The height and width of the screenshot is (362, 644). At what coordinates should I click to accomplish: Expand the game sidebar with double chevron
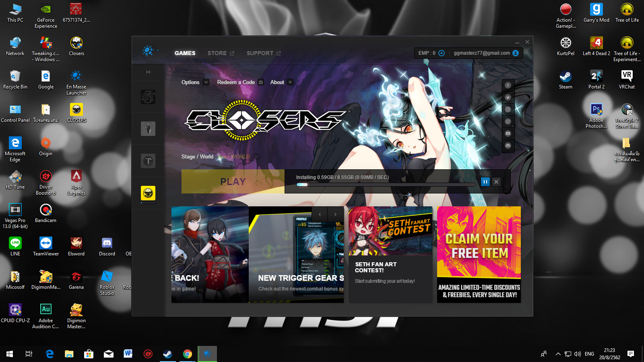tap(148, 72)
